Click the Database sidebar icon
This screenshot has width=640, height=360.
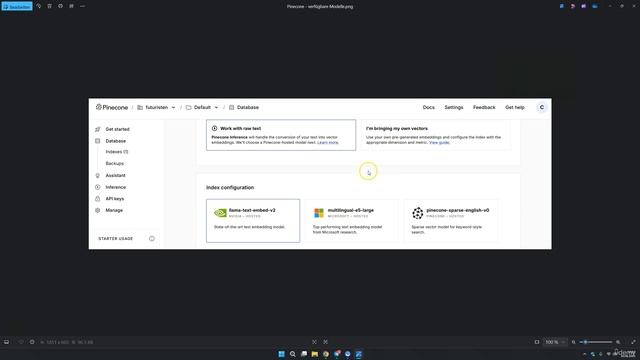(98, 141)
